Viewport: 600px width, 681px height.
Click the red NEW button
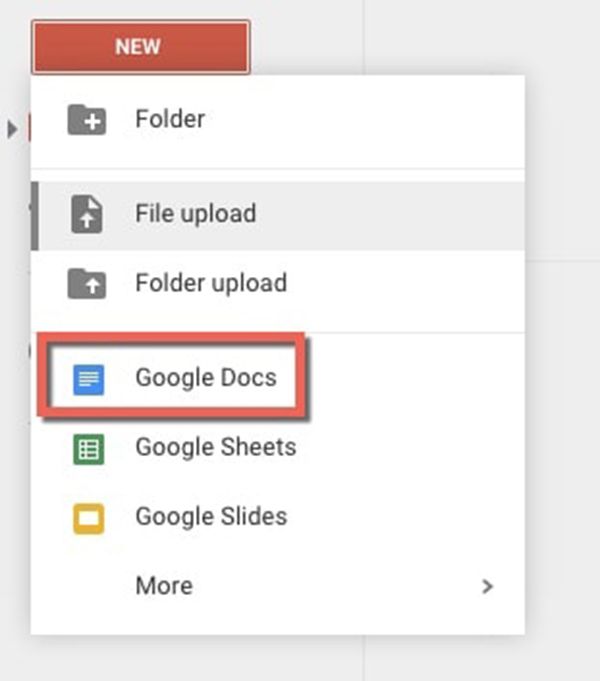pos(141,47)
